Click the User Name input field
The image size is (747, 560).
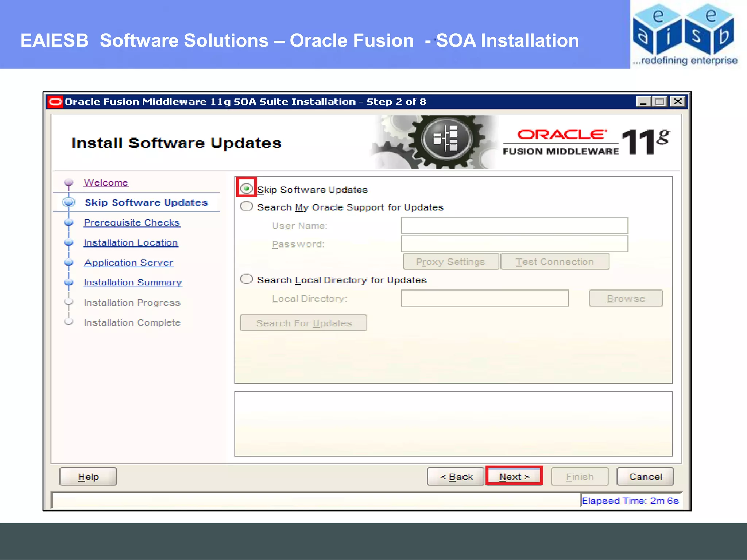point(514,225)
